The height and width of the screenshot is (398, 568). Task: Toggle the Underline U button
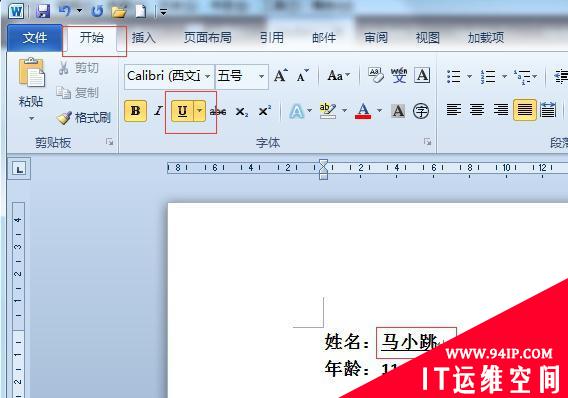183,111
